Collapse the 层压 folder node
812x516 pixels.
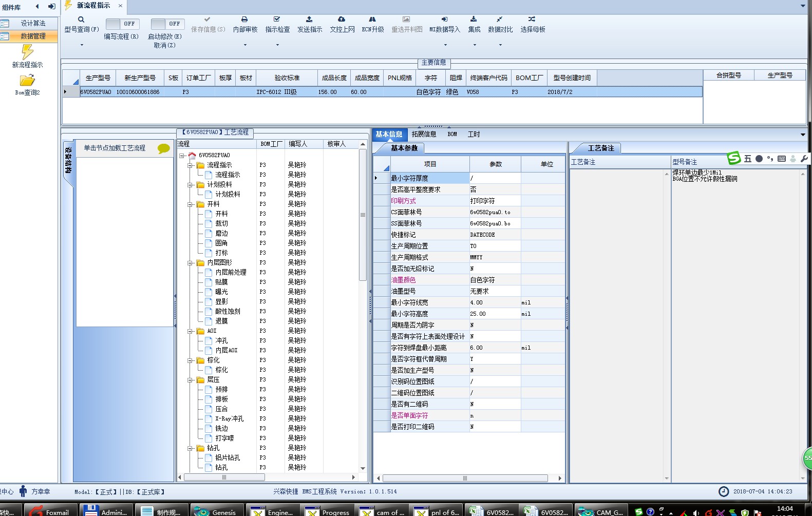[x=190, y=380]
